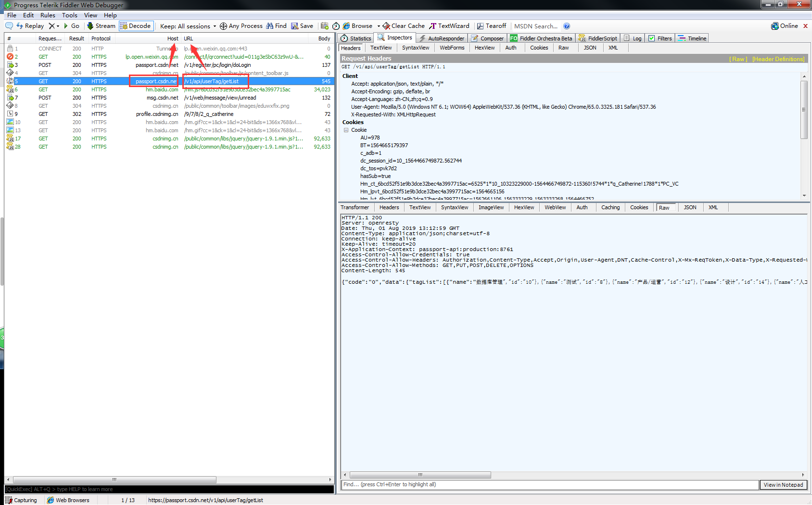
Task: Open the Browse dropdown arrow
Action: click(x=379, y=26)
